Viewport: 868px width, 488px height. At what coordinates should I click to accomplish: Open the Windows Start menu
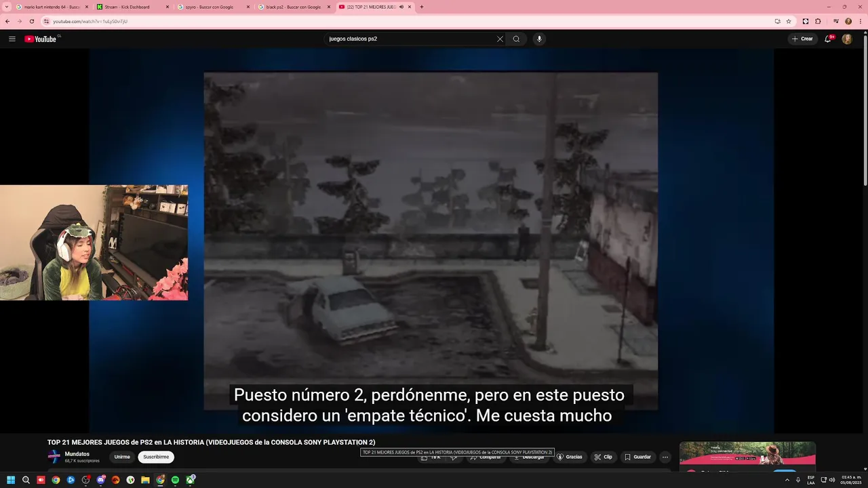(11, 480)
